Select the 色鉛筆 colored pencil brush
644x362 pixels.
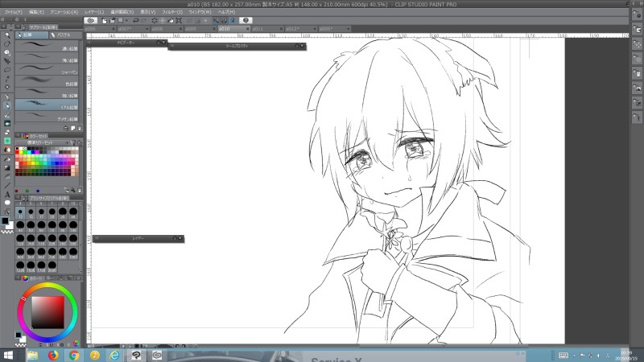point(47,81)
